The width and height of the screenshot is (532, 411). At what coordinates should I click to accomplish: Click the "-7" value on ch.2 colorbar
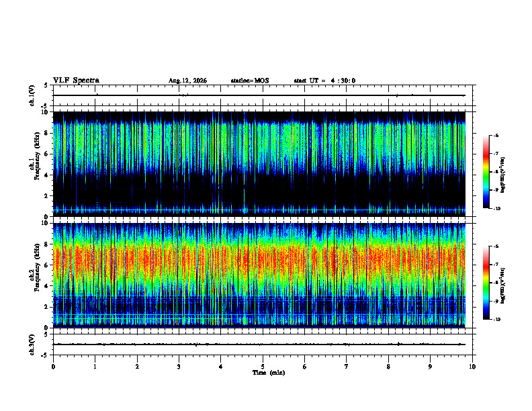[496, 265]
